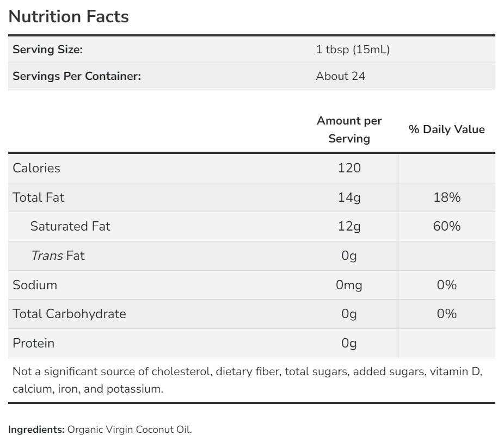The width and height of the screenshot is (504, 441).
Task: Select the 1 tbsp (15mL) value
Action: [x=353, y=49]
